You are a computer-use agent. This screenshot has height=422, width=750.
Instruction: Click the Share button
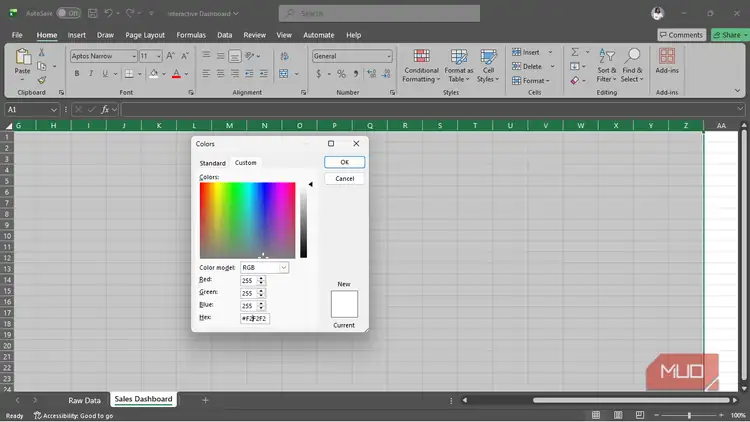(730, 35)
